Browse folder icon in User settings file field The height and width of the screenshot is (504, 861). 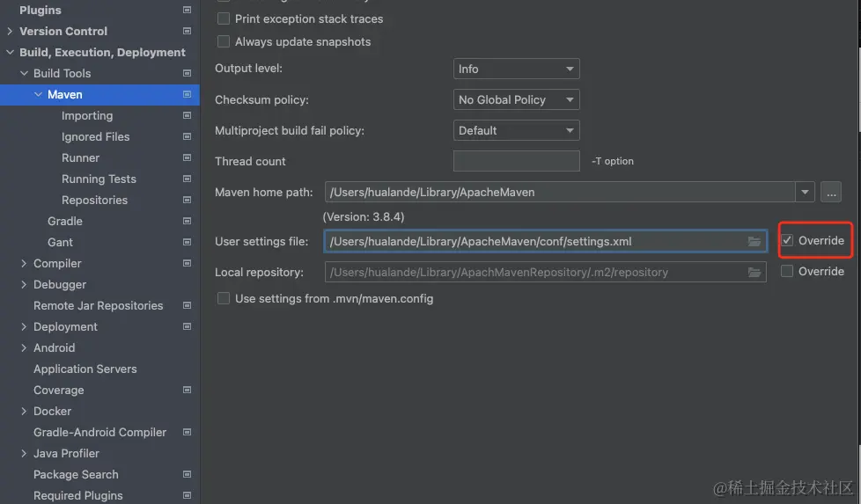(x=754, y=241)
